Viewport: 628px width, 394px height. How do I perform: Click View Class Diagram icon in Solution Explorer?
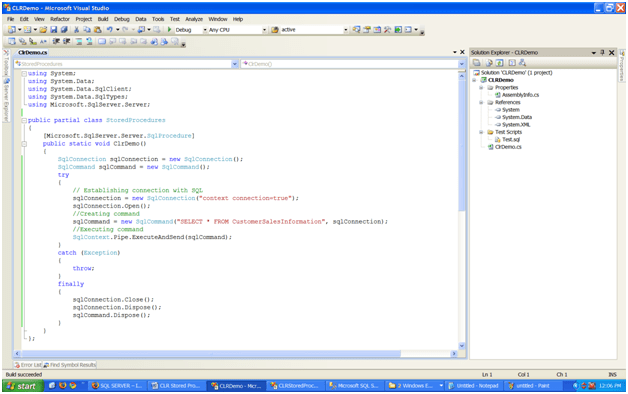[522, 62]
